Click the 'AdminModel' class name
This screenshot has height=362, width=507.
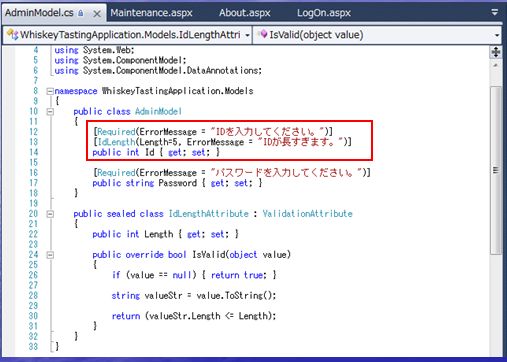click(158, 111)
